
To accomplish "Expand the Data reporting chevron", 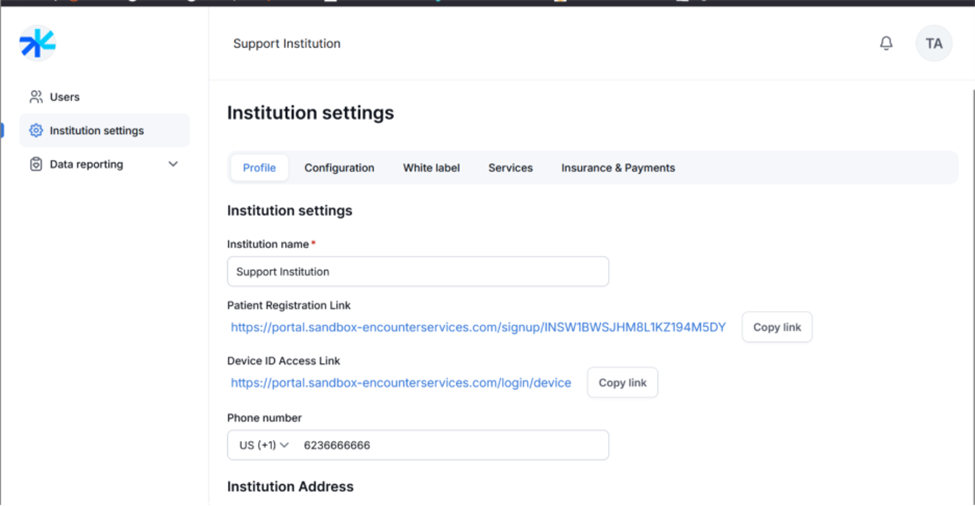I will coord(173,165).
